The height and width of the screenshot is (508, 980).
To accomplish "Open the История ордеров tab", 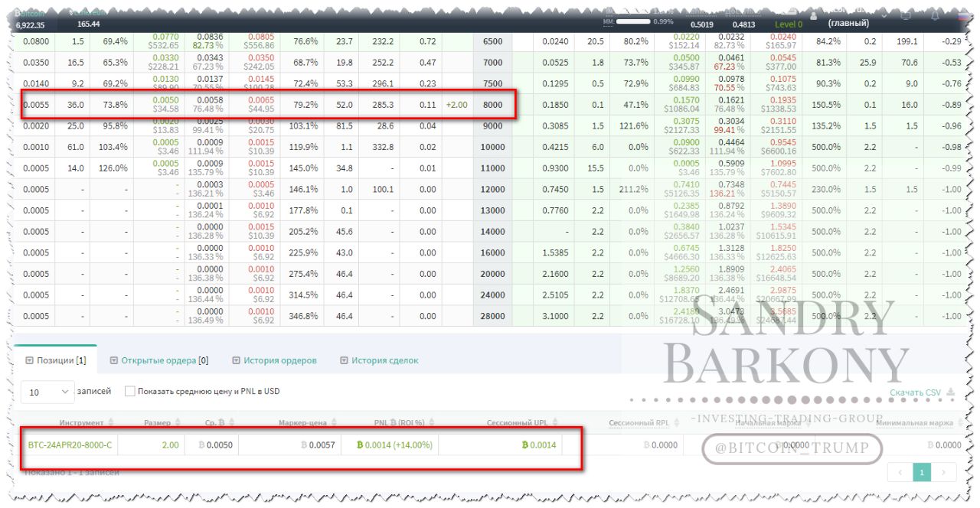I will pos(275,360).
